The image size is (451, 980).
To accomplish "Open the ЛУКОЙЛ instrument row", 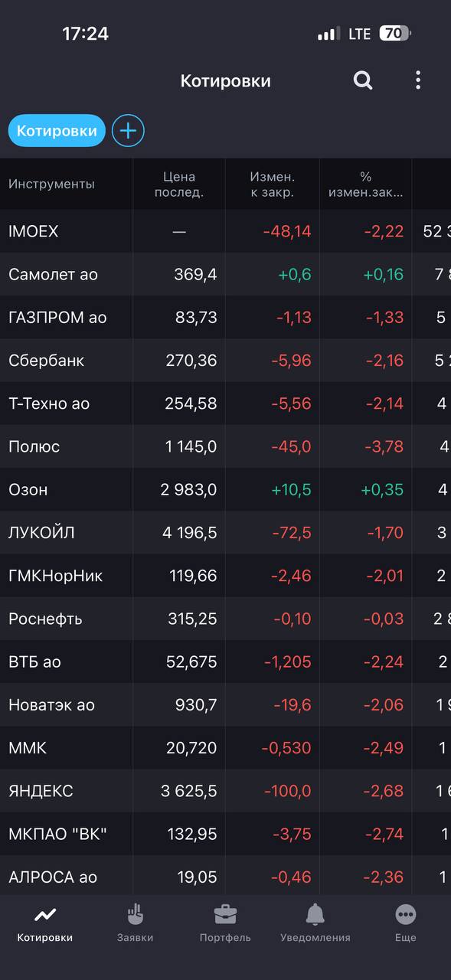I will tap(225, 533).
